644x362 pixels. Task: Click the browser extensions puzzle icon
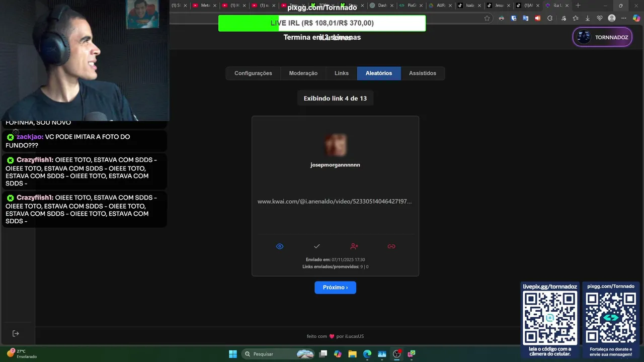tap(550, 18)
